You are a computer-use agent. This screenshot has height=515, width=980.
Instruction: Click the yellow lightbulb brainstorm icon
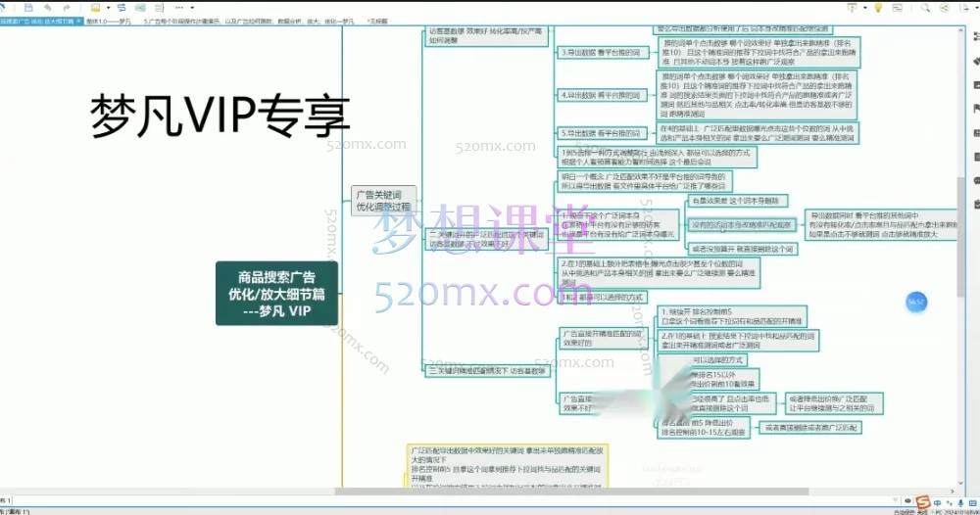878,8
